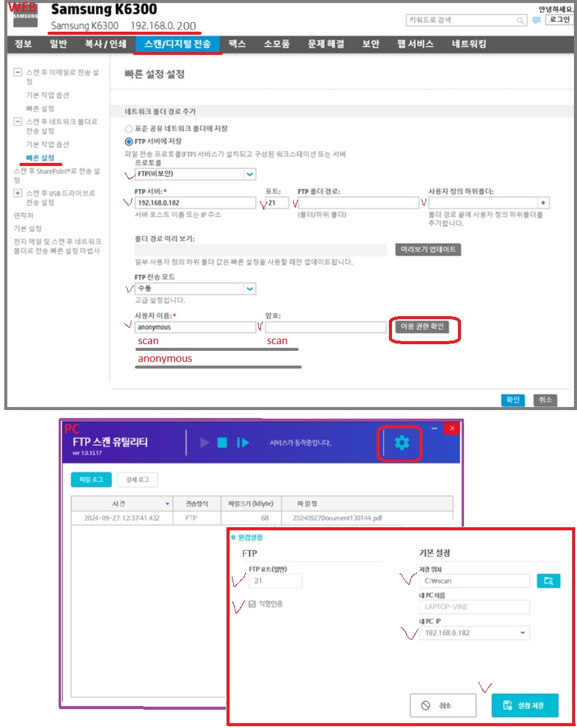Image resolution: width=577 pixels, height=728 pixels.
Task: Close the FTP scan utility window
Action: pyautogui.click(x=452, y=428)
